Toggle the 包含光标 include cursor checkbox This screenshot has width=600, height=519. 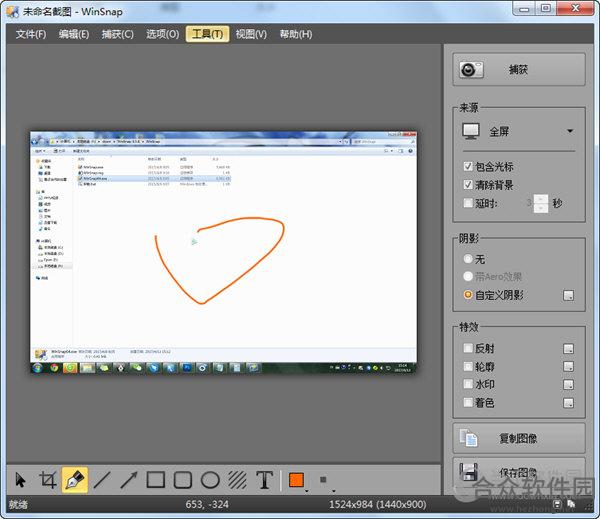468,166
